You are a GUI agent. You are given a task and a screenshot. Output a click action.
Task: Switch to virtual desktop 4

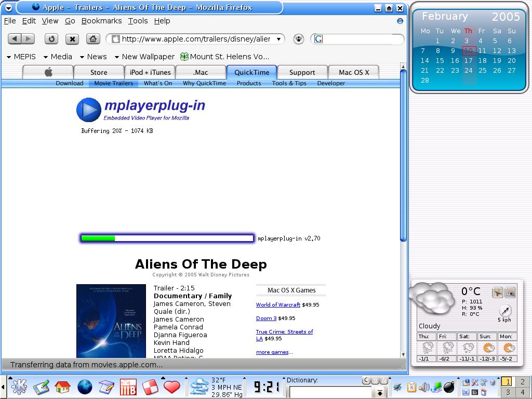click(523, 393)
